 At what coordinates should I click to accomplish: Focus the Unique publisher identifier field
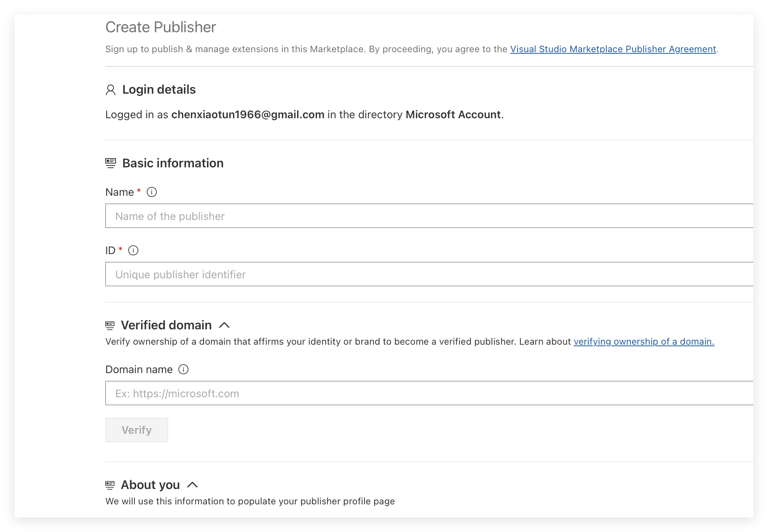(429, 274)
